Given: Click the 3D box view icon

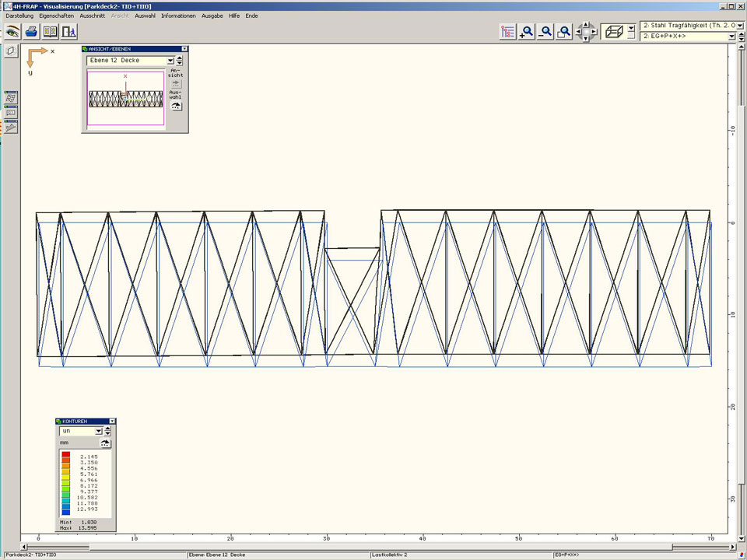Looking at the screenshot, I should (613, 32).
